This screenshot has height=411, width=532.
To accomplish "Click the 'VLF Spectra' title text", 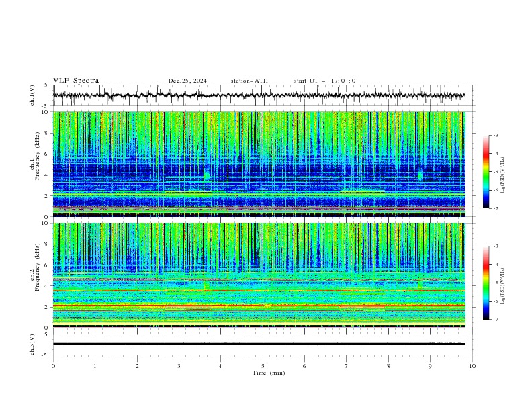I will pyautogui.click(x=76, y=81).
